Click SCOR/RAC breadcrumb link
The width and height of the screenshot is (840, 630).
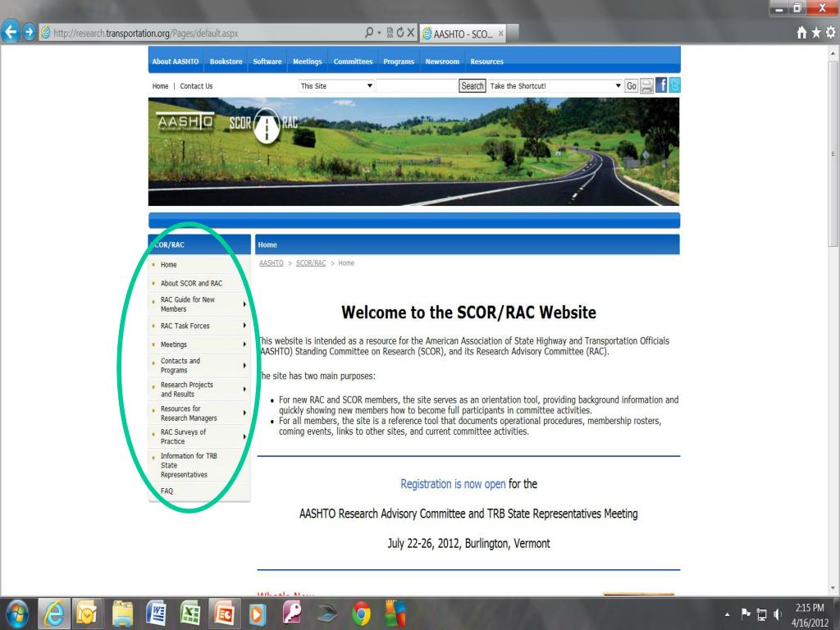coord(311,263)
